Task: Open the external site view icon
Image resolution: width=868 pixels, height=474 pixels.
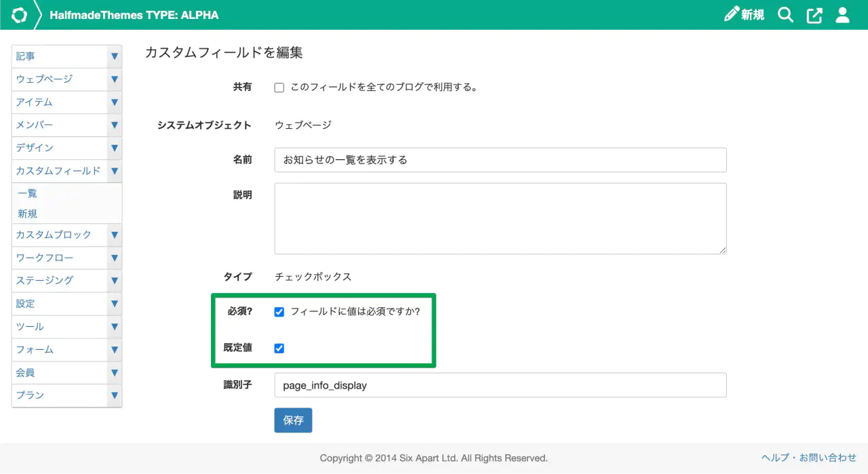Action: click(x=814, y=15)
